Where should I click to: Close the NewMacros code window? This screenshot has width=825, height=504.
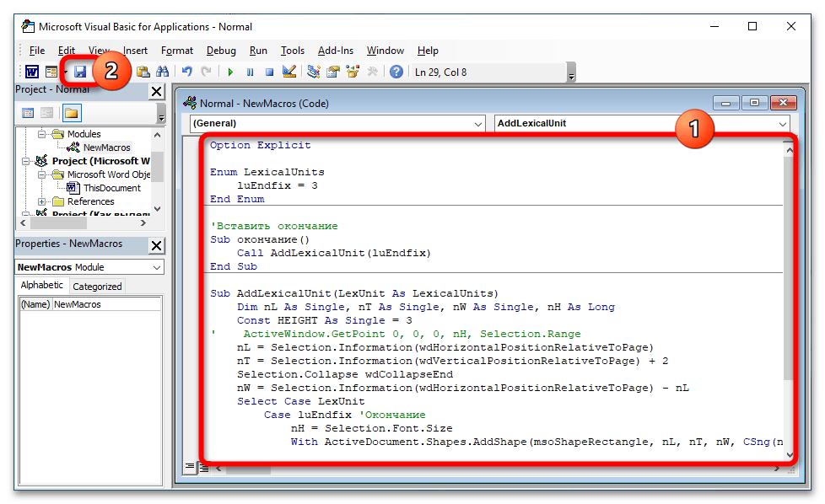[x=784, y=103]
